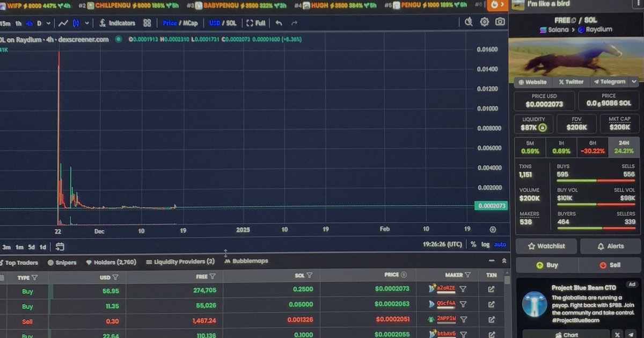Open the chart quick search icon
This screenshot has height=338, width=644.
469,22
